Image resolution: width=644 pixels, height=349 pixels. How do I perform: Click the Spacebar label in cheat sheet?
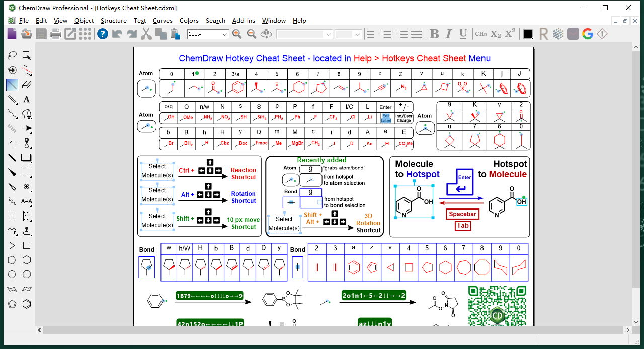click(462, 214)
